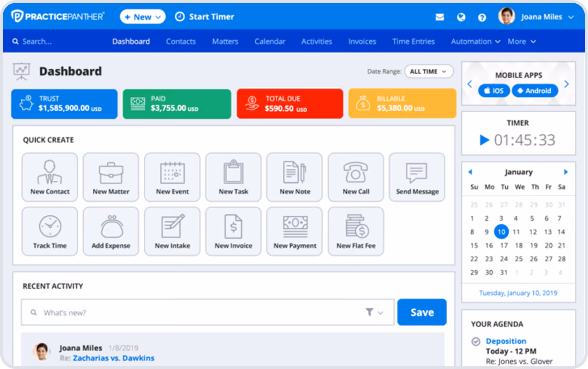Select January 31 in the calendar

click(x=504, y=273)
